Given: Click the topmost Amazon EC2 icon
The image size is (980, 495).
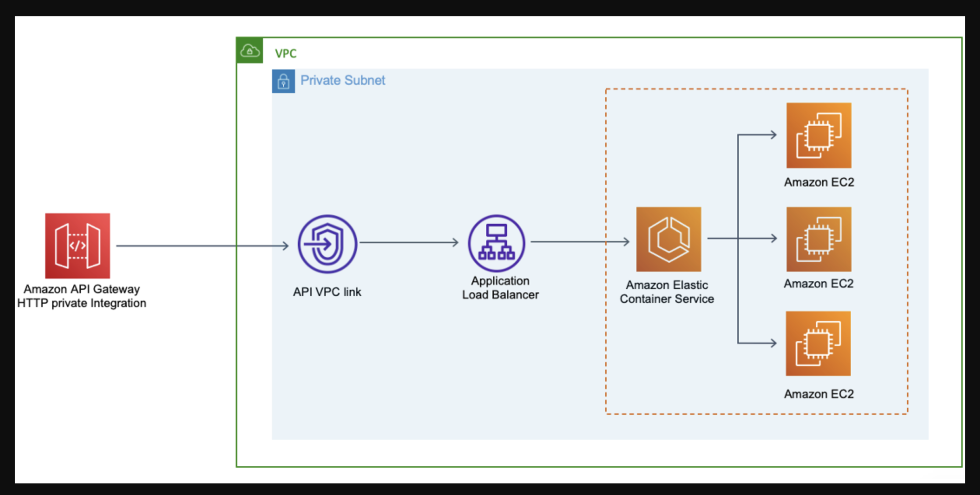Looking at the screenshot, I should [x=818, y=135].
